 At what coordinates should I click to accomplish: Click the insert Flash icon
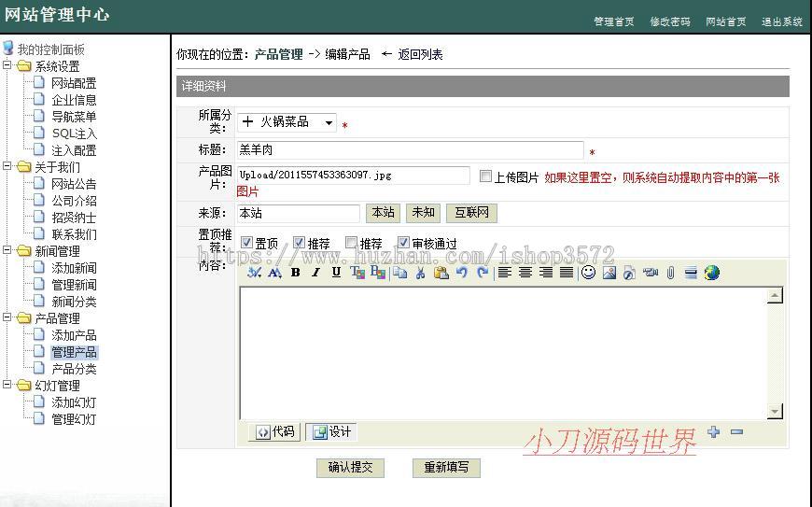[x=629, y=273]
